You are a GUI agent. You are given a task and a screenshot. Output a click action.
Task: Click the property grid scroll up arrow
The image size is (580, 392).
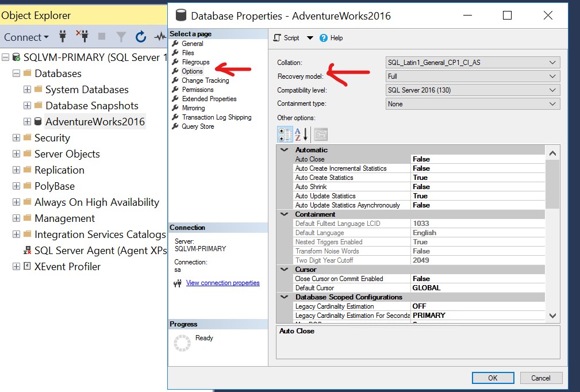point(552,153)
